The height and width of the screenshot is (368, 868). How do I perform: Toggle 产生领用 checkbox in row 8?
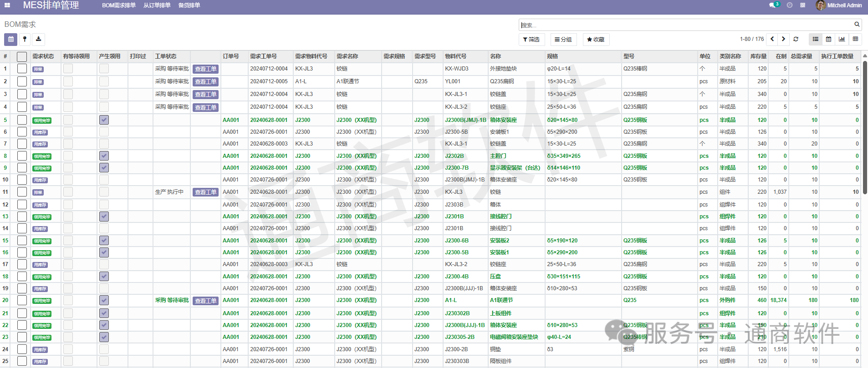pyautogui.click(x=104, y=156)
